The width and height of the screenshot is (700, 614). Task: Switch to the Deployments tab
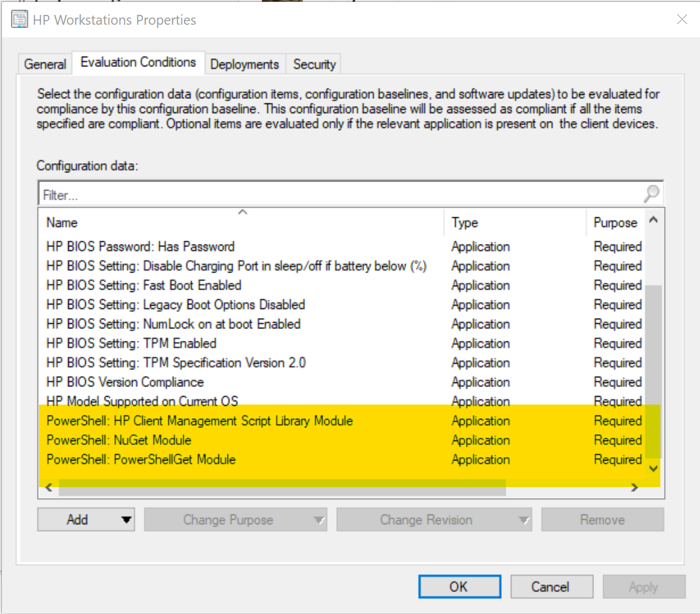coord(244,64)
